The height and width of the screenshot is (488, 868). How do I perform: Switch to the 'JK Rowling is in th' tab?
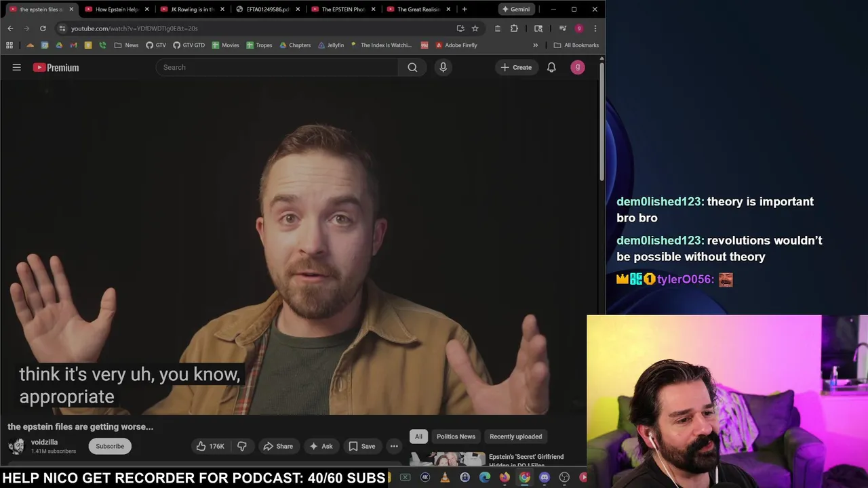coord(192,9)
